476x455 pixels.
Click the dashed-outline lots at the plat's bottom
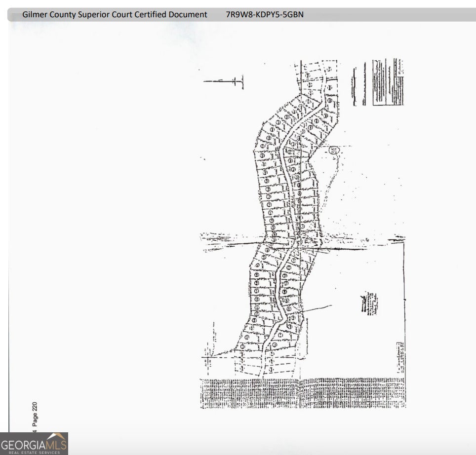257,366
